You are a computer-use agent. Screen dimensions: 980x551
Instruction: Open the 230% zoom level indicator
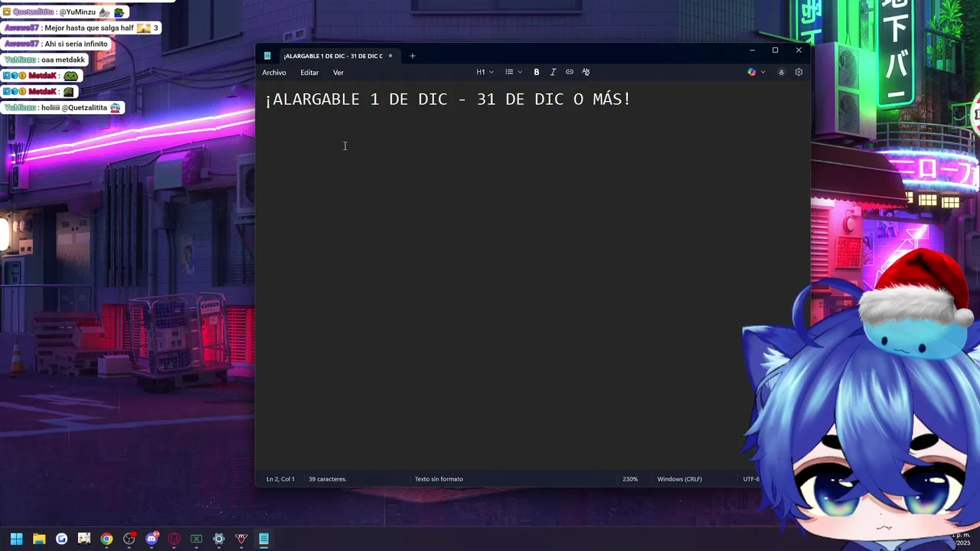630,479
